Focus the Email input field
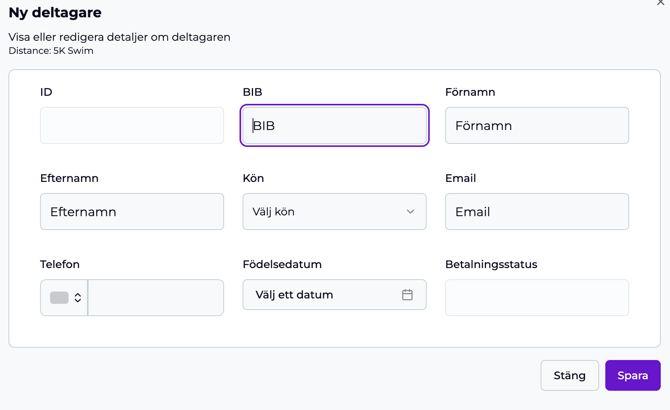Image resolution: width=670 pixels, height=410 pixels. [x=536, y=212]
